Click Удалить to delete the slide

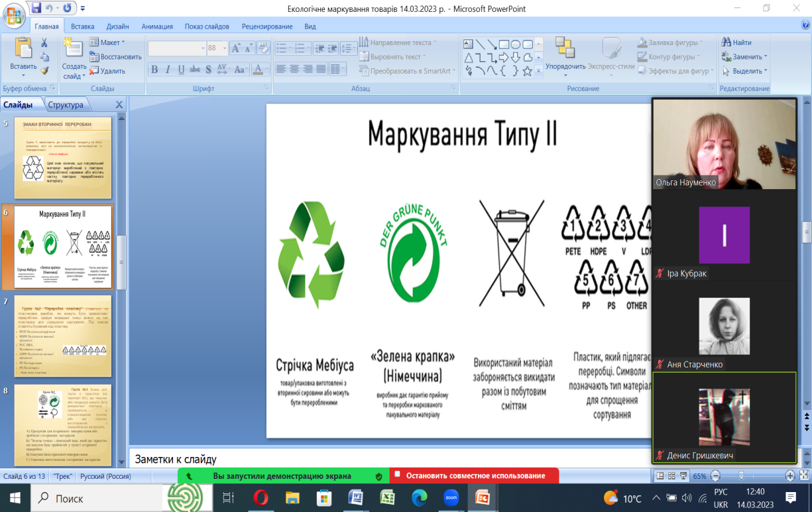point(107,71)
